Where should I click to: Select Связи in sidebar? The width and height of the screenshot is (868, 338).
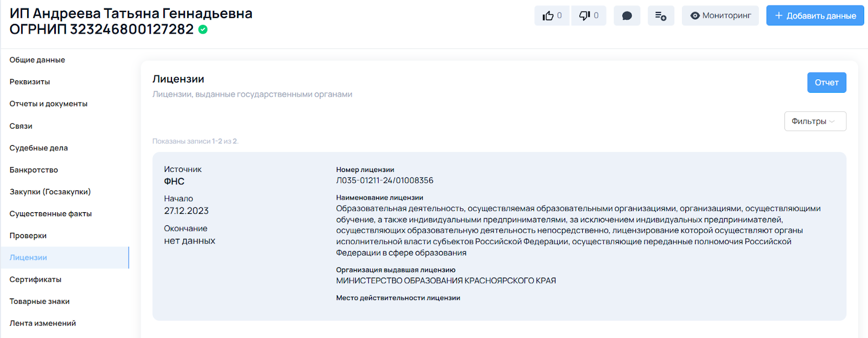click(x=21, y=126)
